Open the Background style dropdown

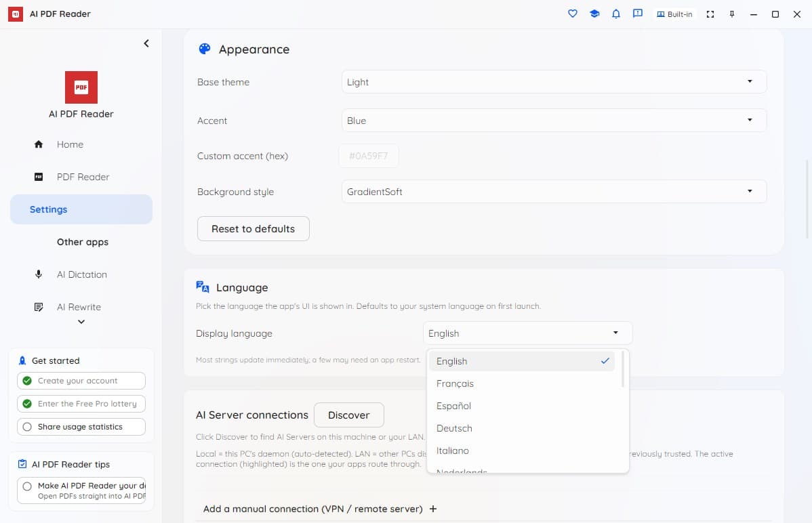click(554, 192)
